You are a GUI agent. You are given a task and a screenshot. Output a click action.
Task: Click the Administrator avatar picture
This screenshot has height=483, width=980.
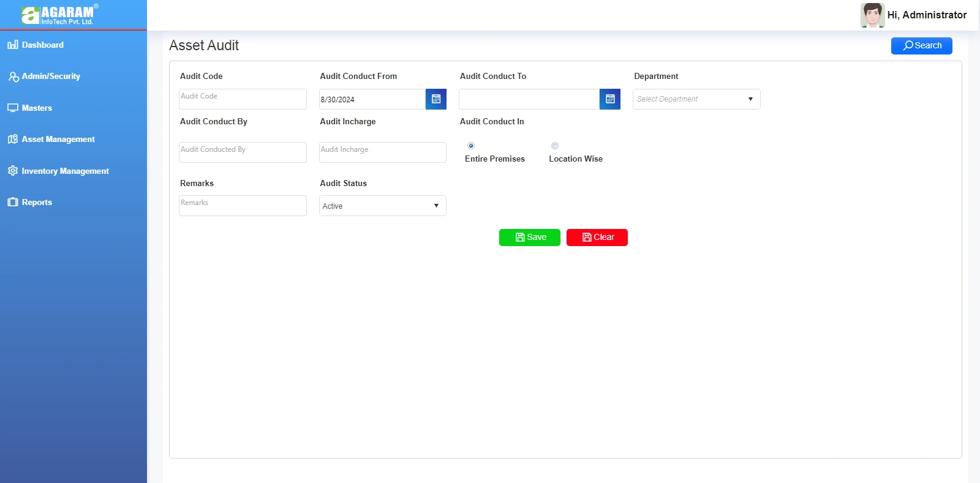[872, 15]
